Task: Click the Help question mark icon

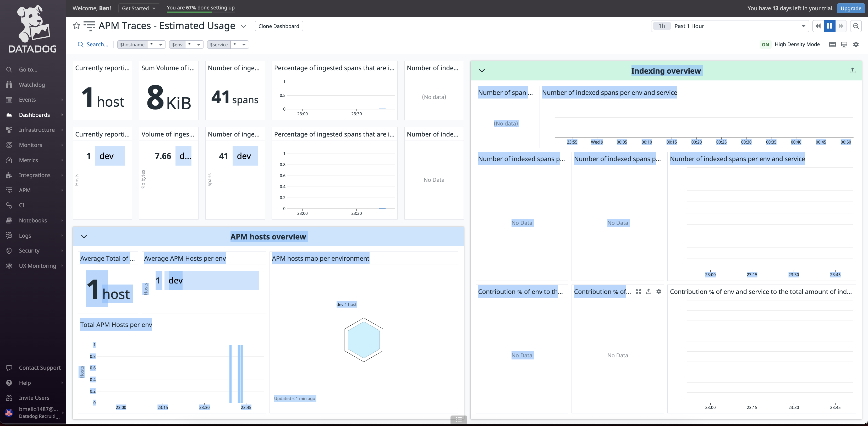Action: click(9, 383)
